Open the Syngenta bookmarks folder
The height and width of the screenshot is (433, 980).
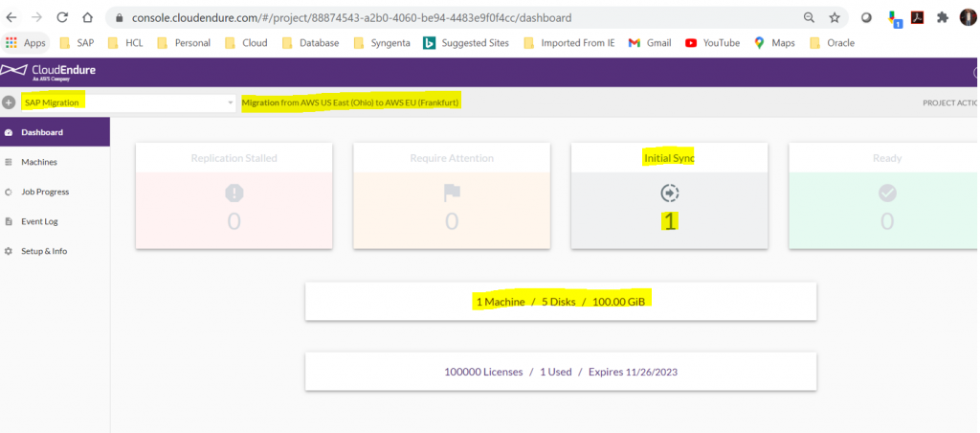point(382,42)
